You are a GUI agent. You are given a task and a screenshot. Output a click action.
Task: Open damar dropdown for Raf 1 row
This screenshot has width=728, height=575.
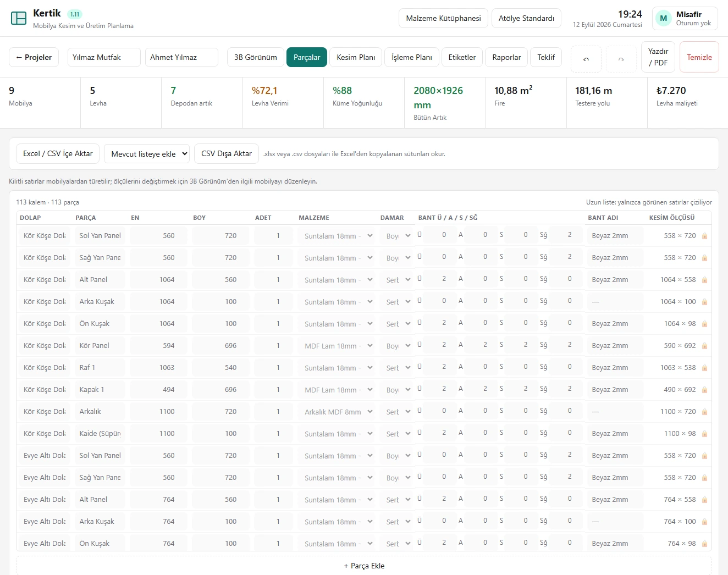[x=396, y=368]
